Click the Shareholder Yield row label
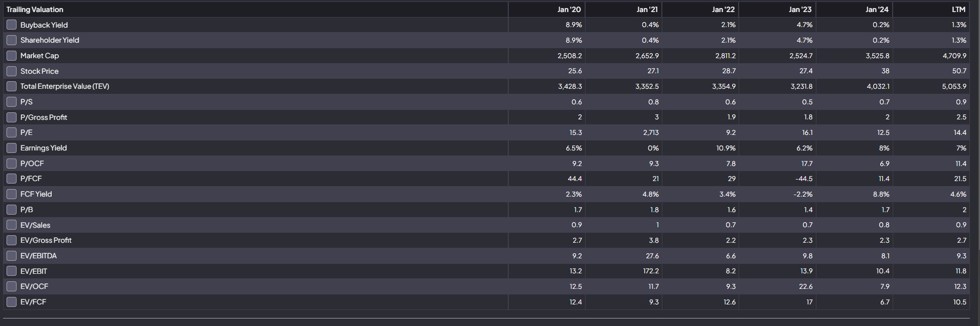Screen dimensions: 980x326 pyautogui.click(x=50, y=40)
